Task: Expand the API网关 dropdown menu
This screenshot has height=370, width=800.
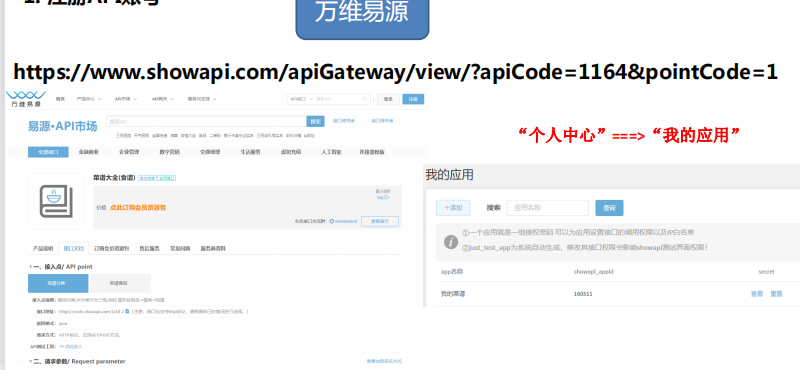Action: coord(163,99)
